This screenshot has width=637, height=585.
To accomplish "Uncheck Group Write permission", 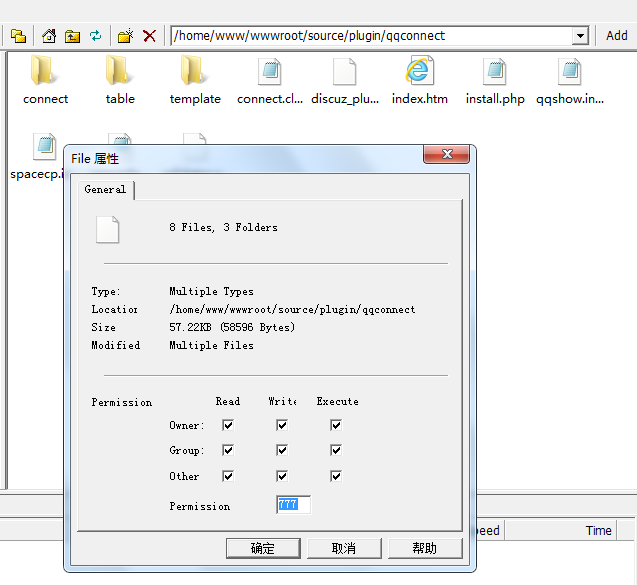I will click(282, 450).
